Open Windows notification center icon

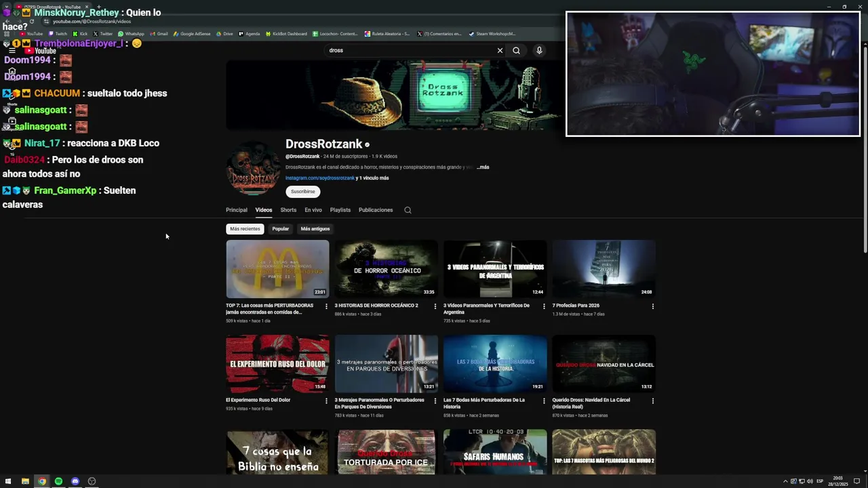point(856,481)
